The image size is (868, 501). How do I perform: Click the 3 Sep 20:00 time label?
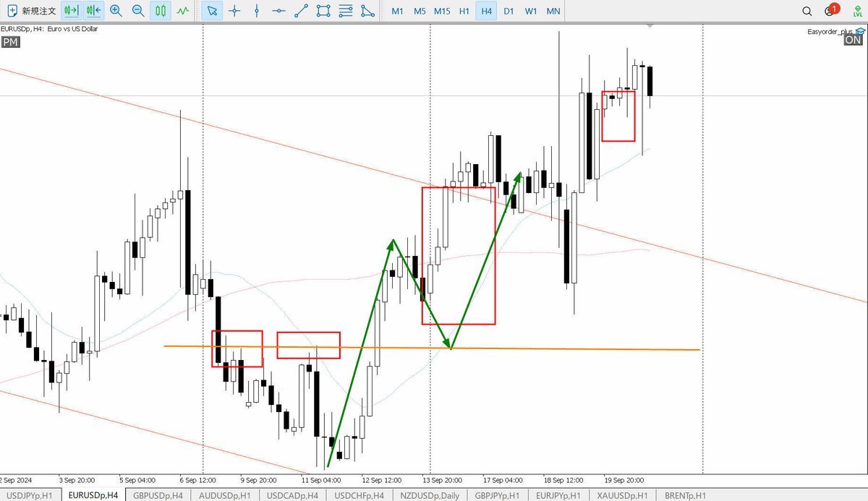click(x=76, y=479)
